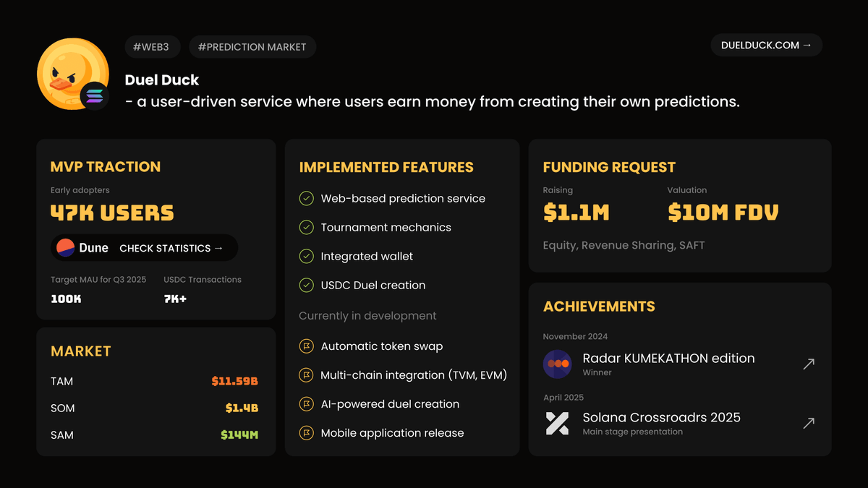
Task: Click the $1.1M raising amount
Action: pyautogui.click(x=576, y=213)
